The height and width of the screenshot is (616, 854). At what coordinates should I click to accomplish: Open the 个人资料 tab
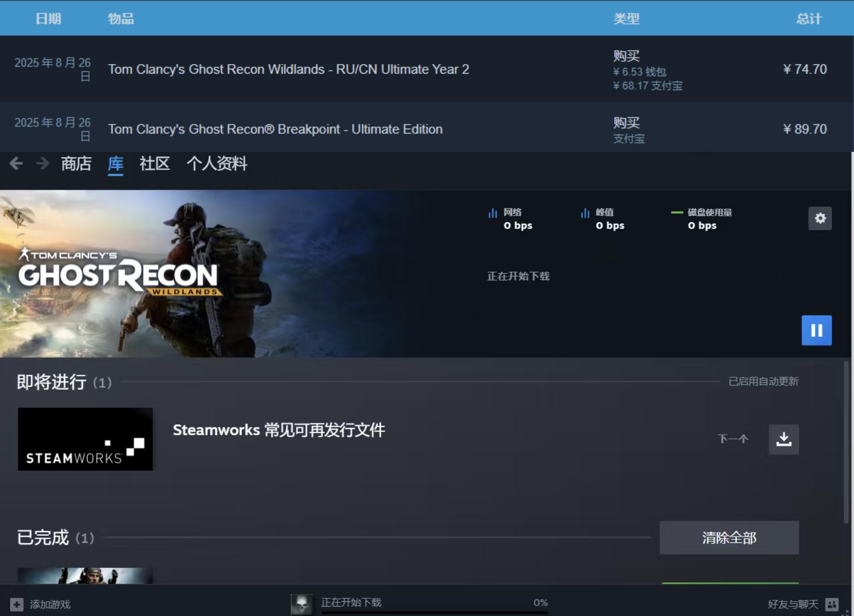pyautogui.click(x=217, y=164)
